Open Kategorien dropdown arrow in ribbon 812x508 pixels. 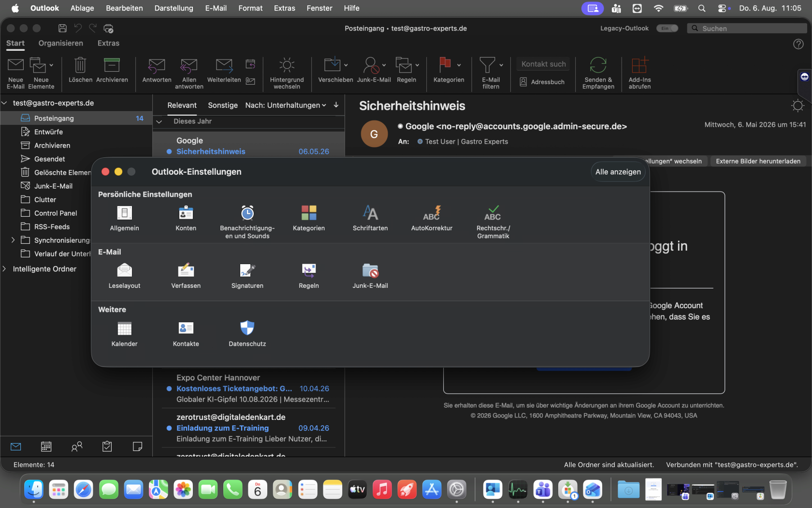click(x=459, y=65)
